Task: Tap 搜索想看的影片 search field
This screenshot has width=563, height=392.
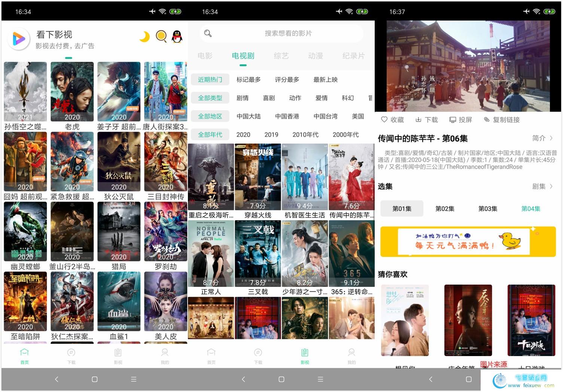Action: pyautogui.click(x=281, y=33)
